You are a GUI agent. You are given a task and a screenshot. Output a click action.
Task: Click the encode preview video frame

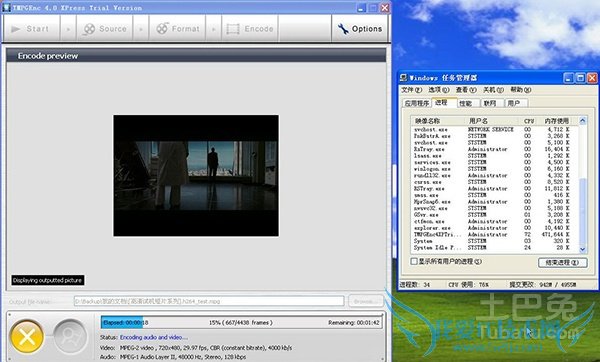point(196,176)
